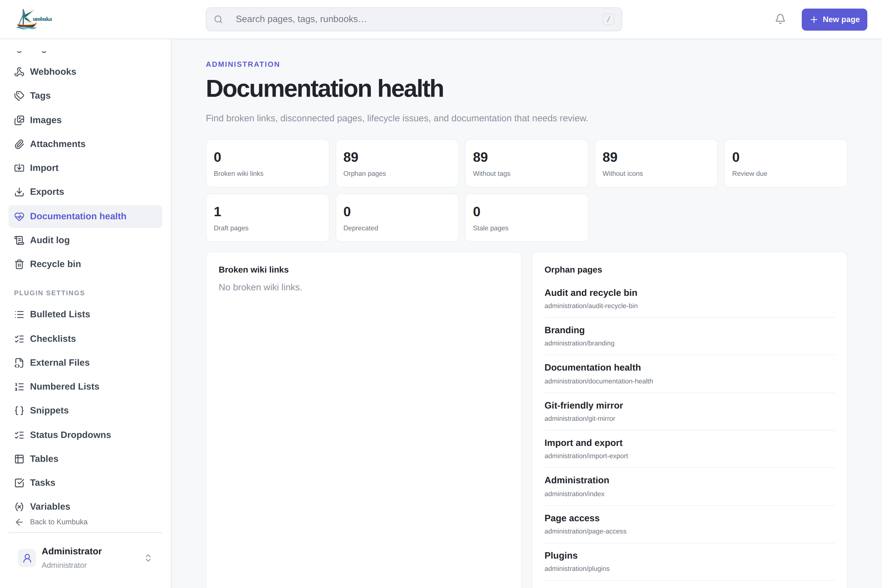This screenshot has height=588, width=882.
Task: Click the External Files icon
Action: click(x=19, y=363)
